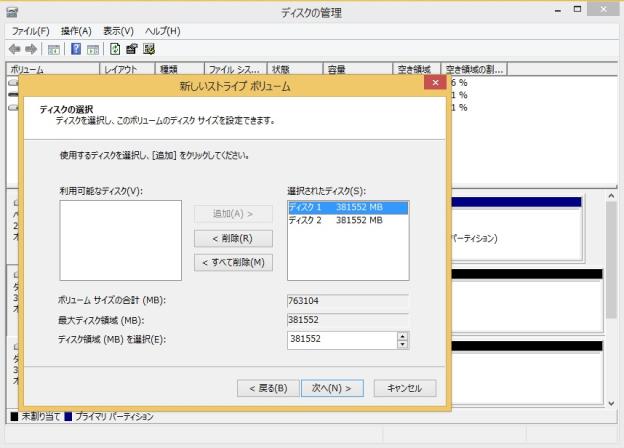Screen dimensions: 624x448
Task: Click the settings list toolbar icon
Action: click(x=149, y=49)
